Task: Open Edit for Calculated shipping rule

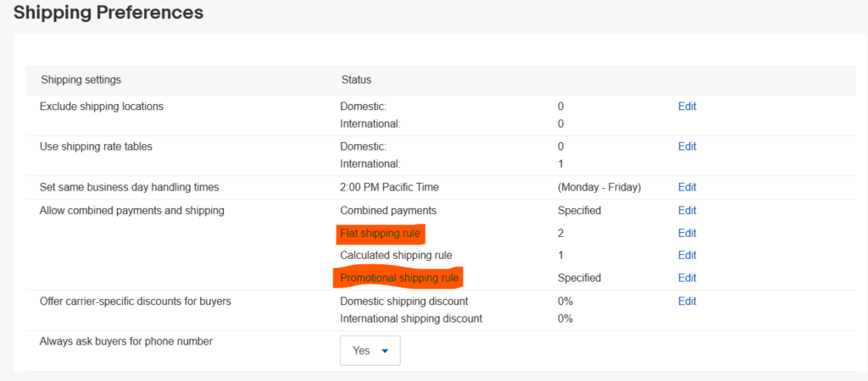Action: [687, 256]
